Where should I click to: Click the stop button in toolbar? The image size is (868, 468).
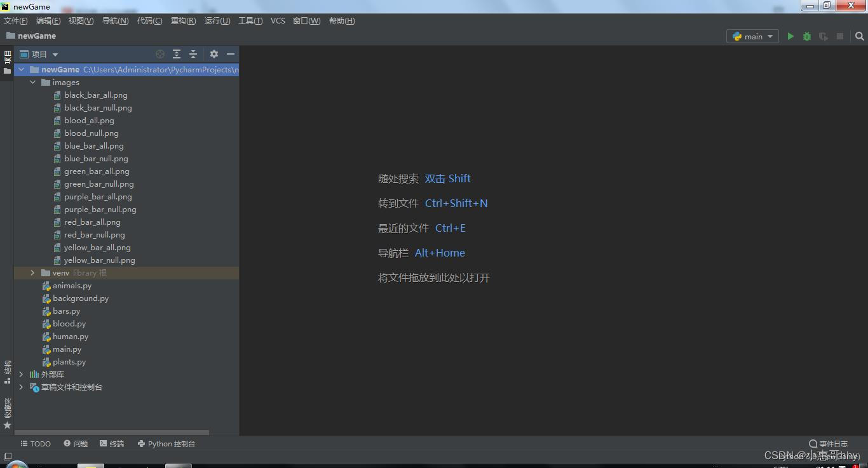tap(840, 36)
